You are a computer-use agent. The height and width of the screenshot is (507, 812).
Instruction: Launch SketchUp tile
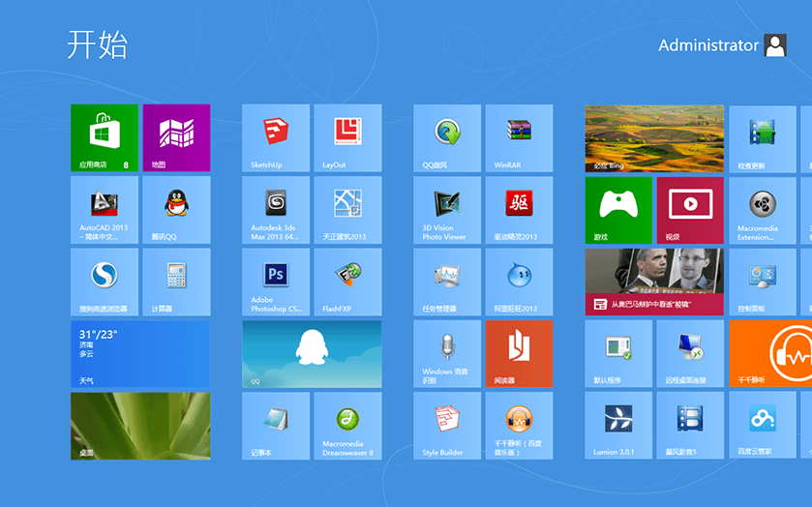point(276,137)
